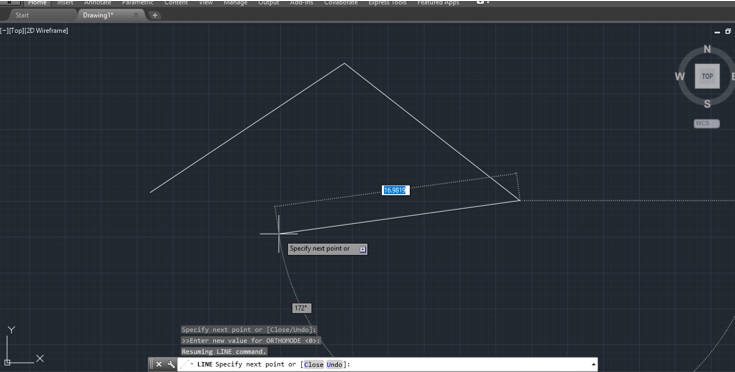The image size is (735, 372).
Task: Choose the Undo option in command line
Action: pos(334,365)
